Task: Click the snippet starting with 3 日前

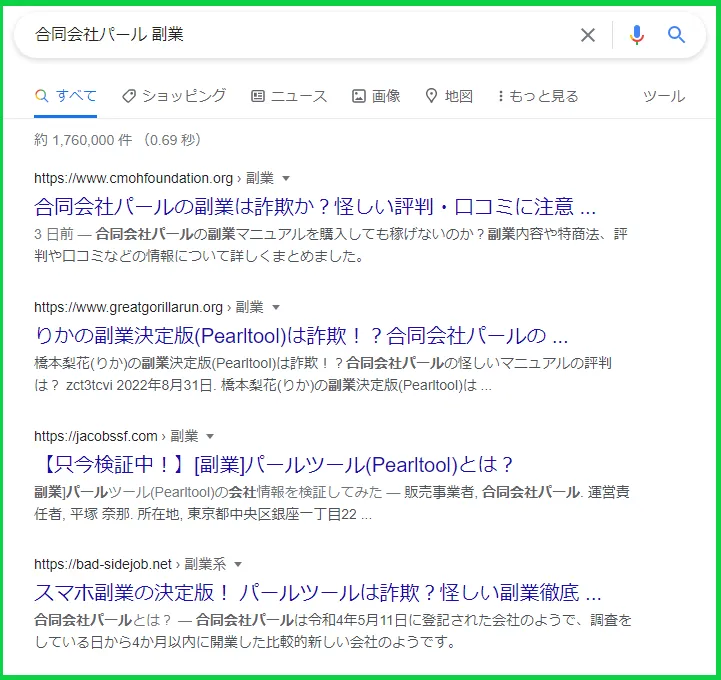Action: pyautogui.click(x=331, y=245)
